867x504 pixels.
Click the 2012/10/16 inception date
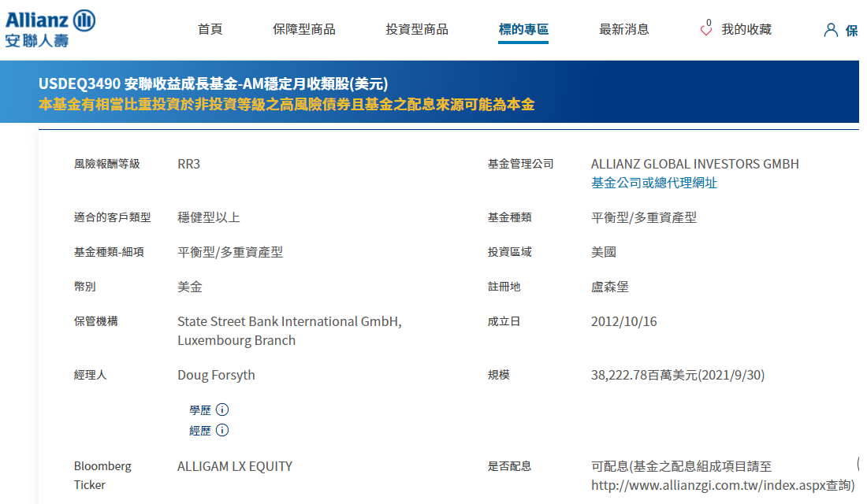click(x=623, y=321)
